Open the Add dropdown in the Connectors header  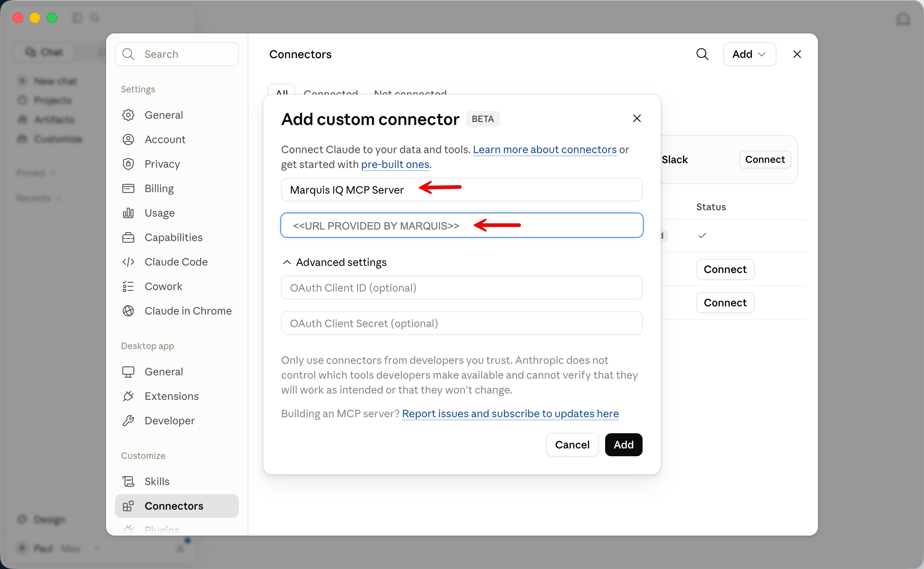[x=749, y=54]
